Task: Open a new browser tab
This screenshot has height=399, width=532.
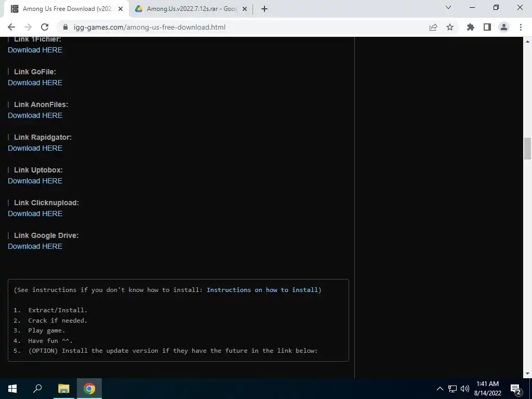Action: [264, 9]
